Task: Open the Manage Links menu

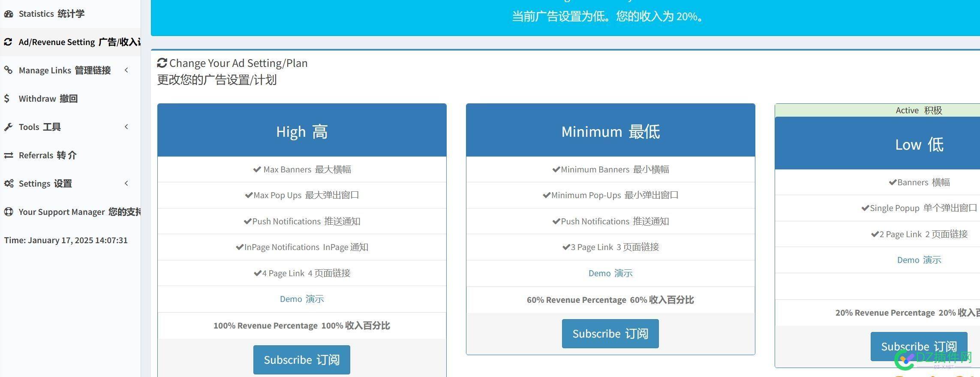Action: tap(70, 70)
